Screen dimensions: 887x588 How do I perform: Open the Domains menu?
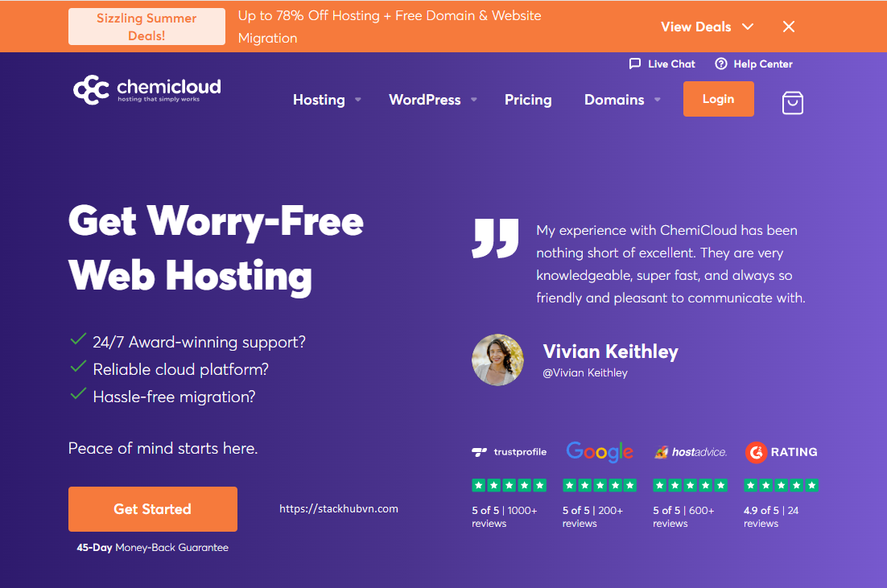[x=614, y=100]
